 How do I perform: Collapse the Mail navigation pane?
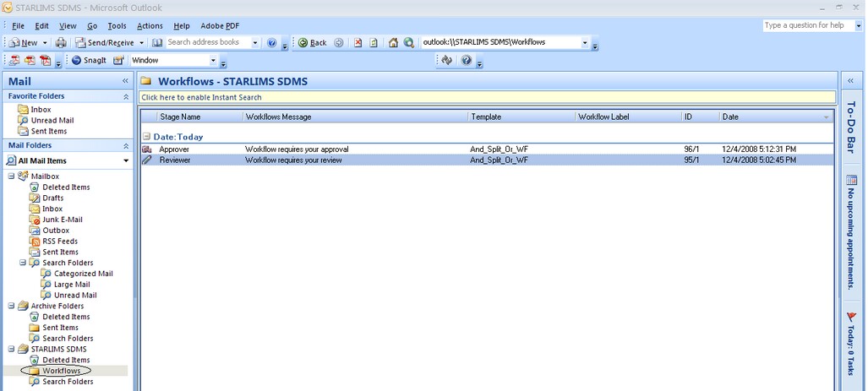(126, 81)
